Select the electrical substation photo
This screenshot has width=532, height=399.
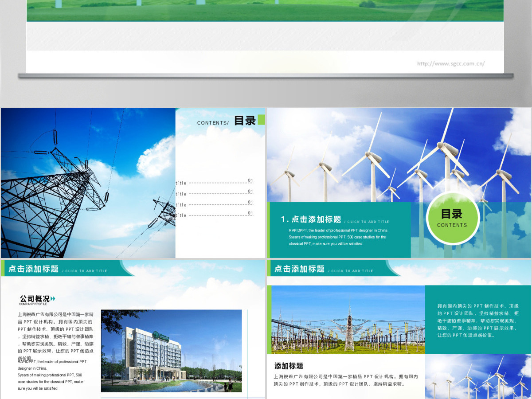tap(348, 319)
